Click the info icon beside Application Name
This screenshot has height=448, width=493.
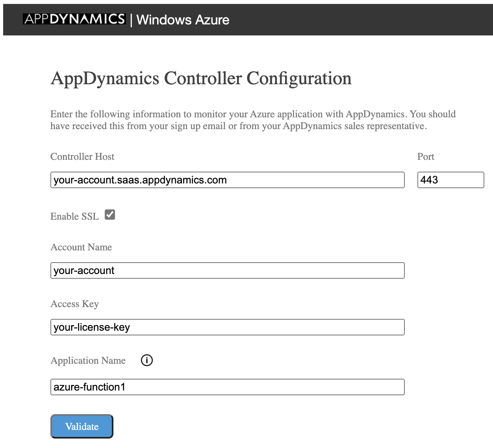click(146, 360)
